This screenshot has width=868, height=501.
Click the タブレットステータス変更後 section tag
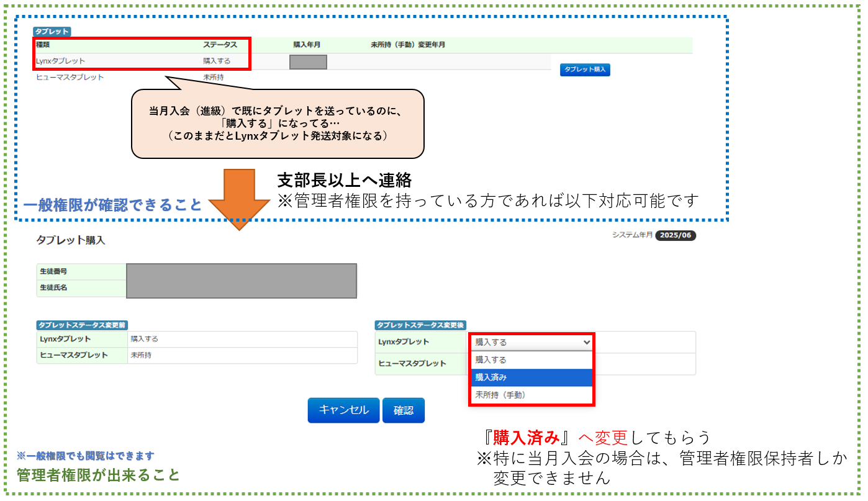[420, 325]
